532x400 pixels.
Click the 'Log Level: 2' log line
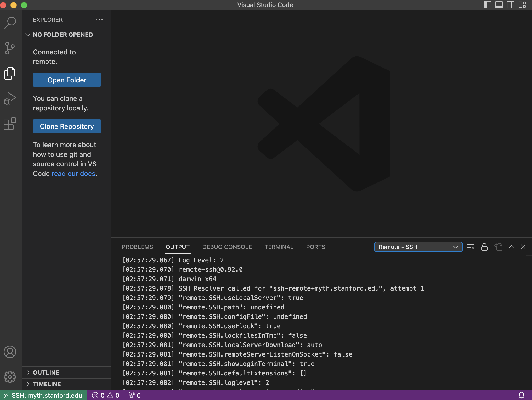tap(173, 260)
